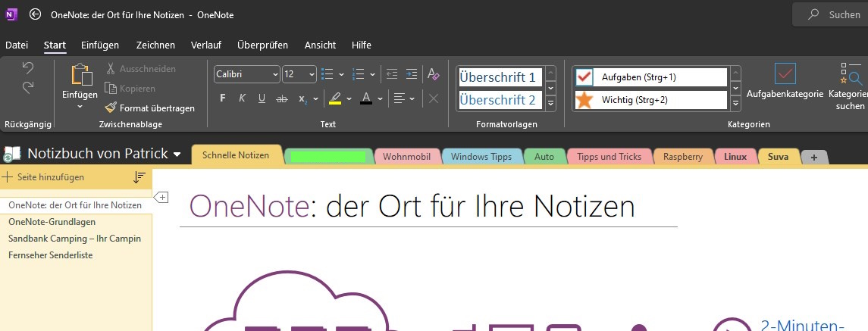The image size is (868, 331).
Task: Decrease the paragraph indent
Action: tap(392, 73)
